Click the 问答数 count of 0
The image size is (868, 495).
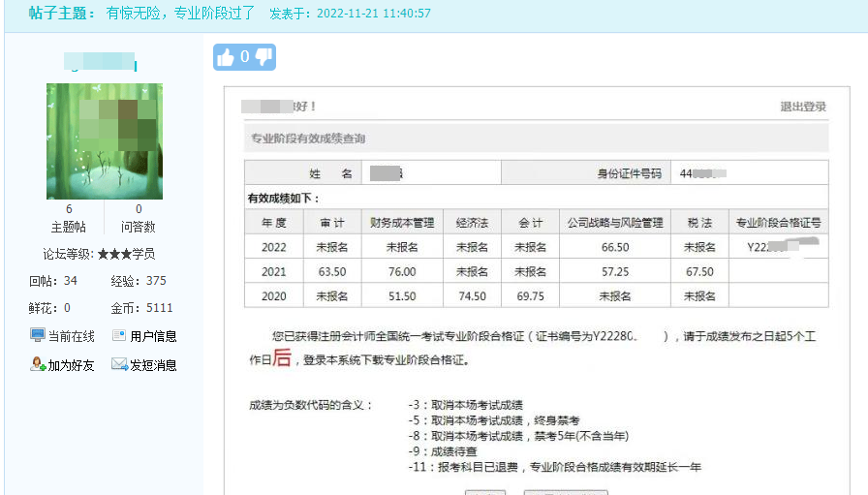pos(139,209)
